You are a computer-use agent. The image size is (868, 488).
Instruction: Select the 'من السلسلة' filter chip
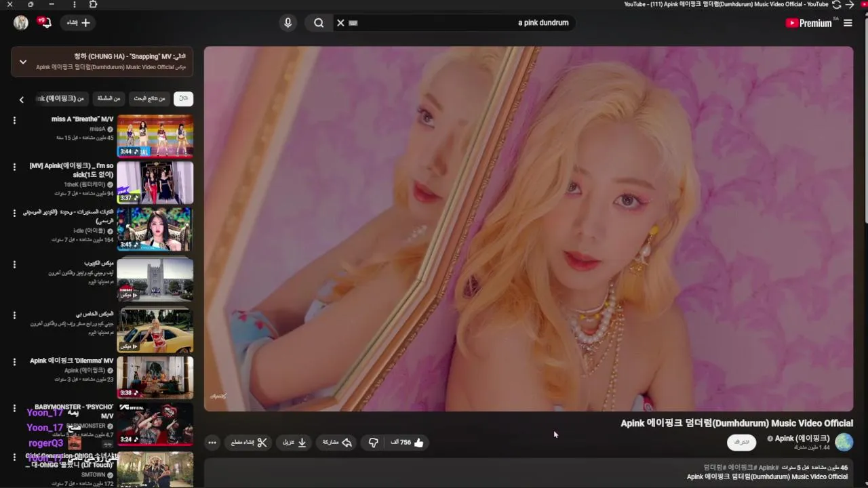pos(108,98)
